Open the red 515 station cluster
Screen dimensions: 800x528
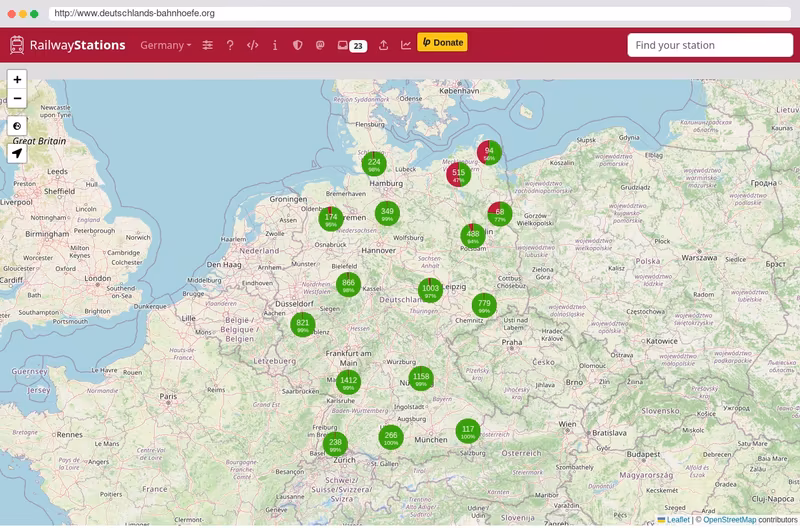459,174
